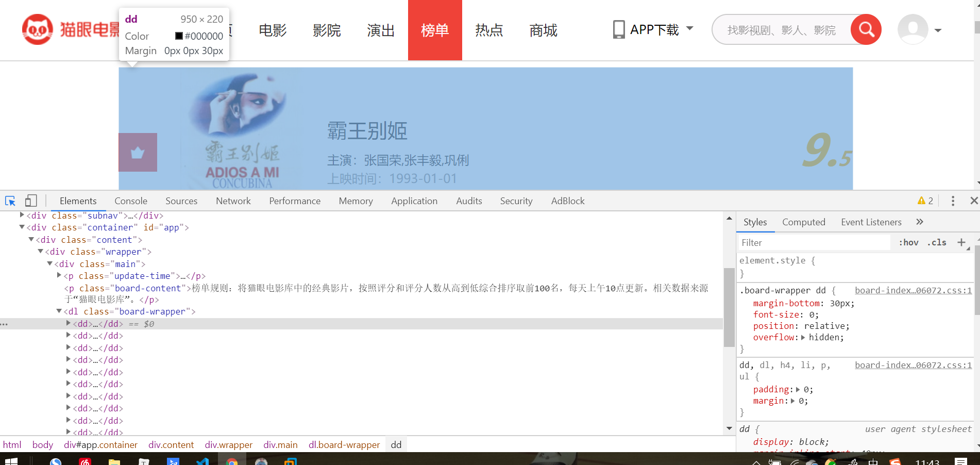This screenshot has width=980, height=465.
Task: Toggle the :hov element state panel
Action: (x=908, y=242)
